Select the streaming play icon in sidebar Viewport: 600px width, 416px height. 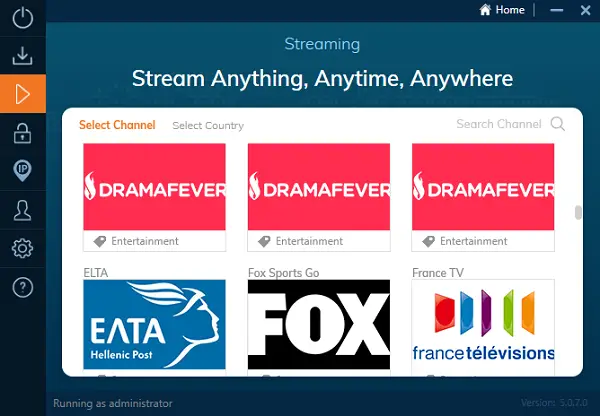tap(23, 94)
